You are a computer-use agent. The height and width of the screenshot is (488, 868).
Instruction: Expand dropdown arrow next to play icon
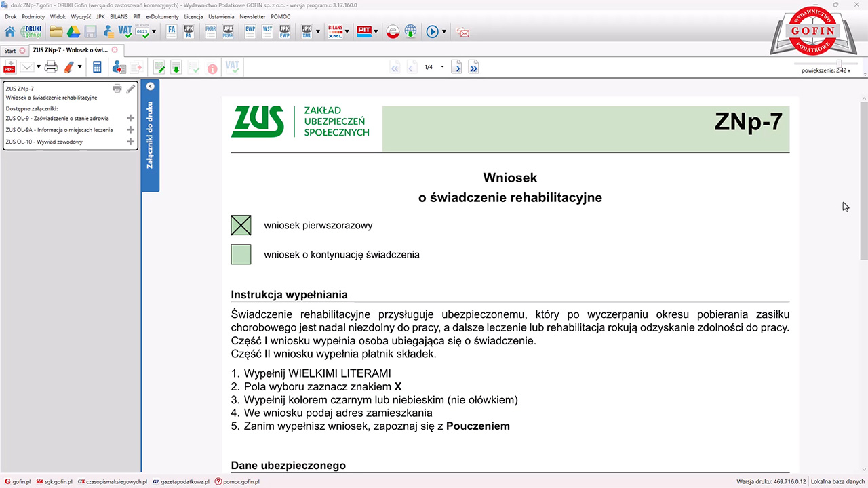pyautogui.click(x=444, y=31)
